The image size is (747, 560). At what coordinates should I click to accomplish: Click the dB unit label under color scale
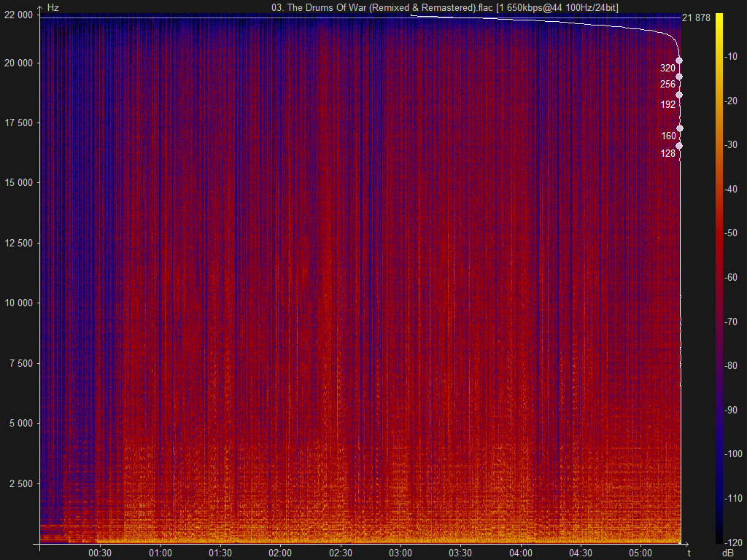pos(728,553)
